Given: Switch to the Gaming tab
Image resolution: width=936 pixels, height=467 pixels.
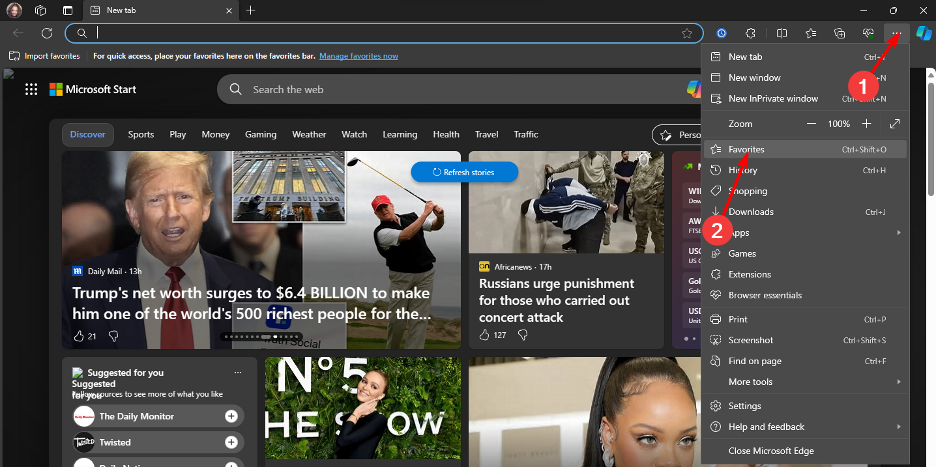Looking at the screenshot, I should pyautogui.click(x=261, y=135).
